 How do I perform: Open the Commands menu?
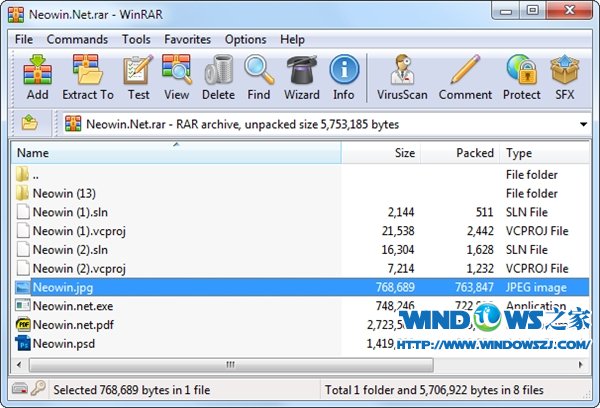77,39
